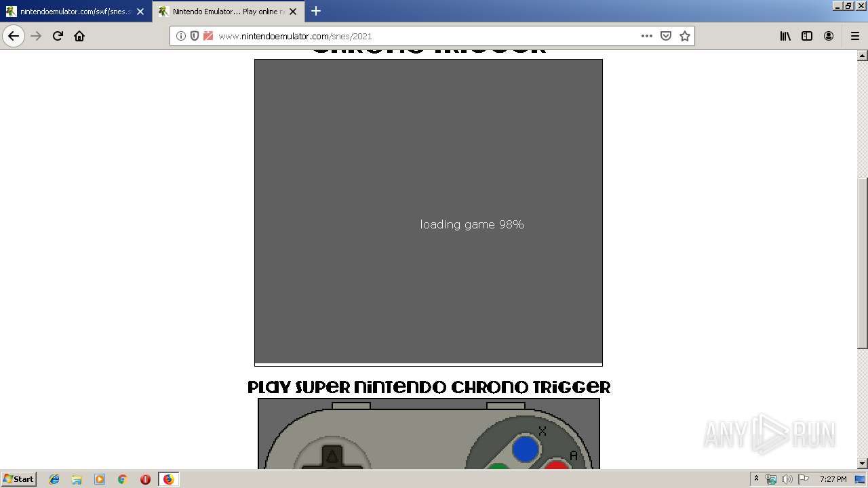Viewport: 868px width, 488px height.
Task: Click the Play Super Nintendo Chrono Trigger heading
Action: 429,387
